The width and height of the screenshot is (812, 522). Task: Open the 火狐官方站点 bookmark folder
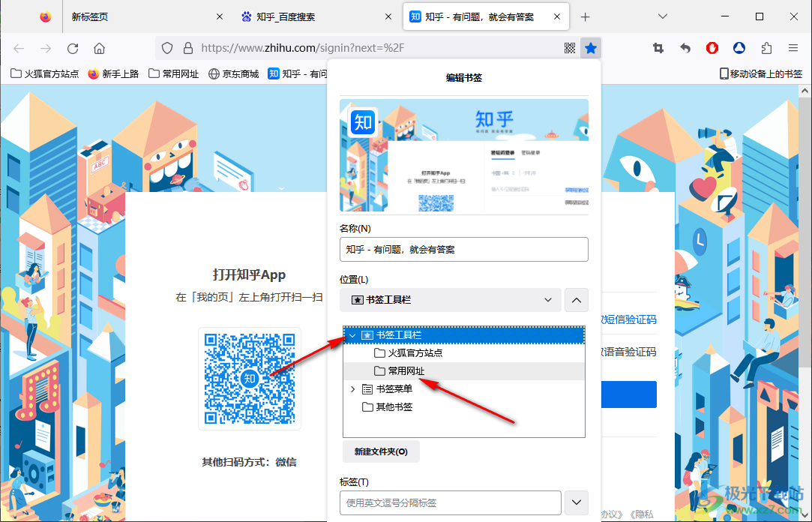[45, 74]
